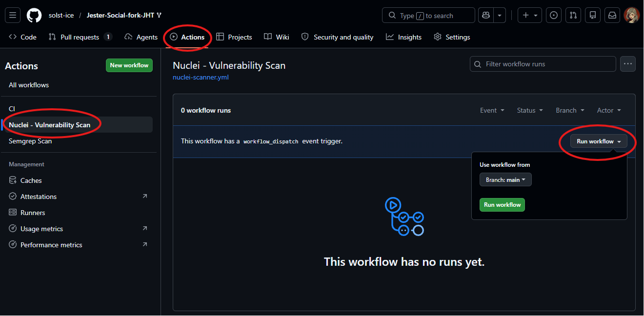Click the pull requests count badge 1
Image resolution: width=644 pixels, height=316 pixels.
click(x=108, y=37)
